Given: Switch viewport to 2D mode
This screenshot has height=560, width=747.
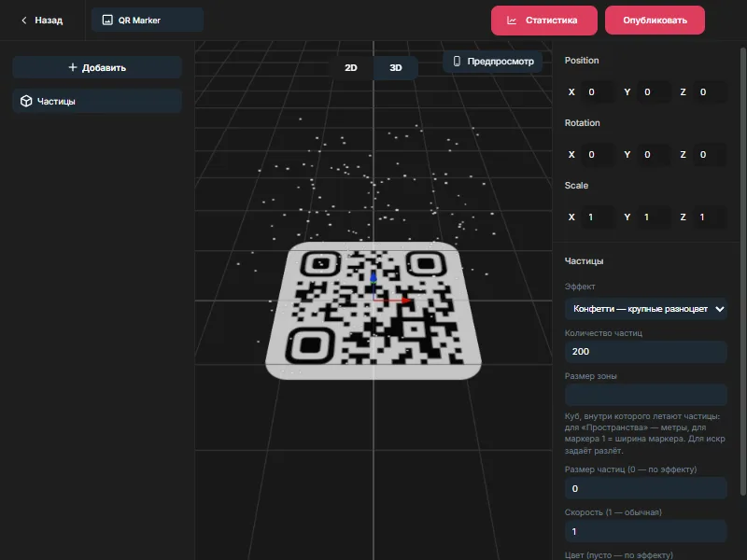Looking at the screenshot, I should click(x=351, y=67).
